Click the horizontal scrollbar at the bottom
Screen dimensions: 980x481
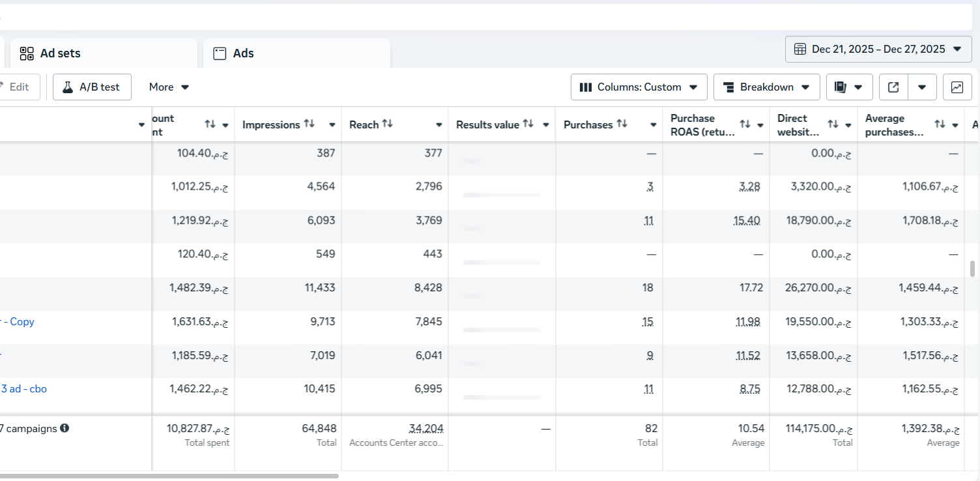pos(169,477)
